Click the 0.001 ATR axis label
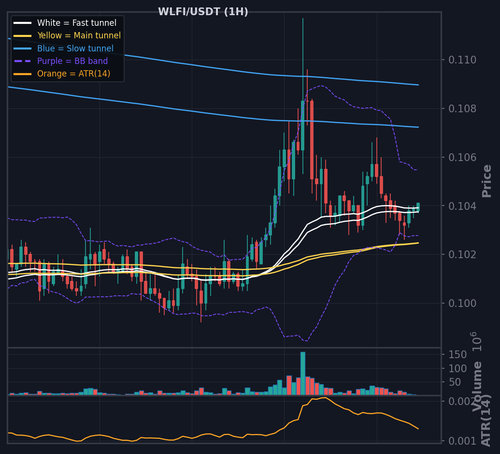The image size is (500, 454). (x=462, y=441)
